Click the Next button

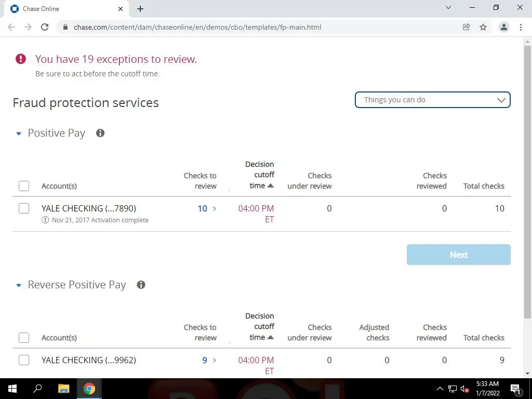point(459,255)
